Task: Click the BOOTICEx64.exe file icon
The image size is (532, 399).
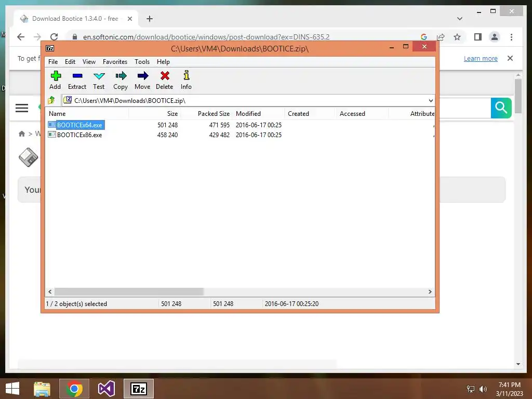Action: pyautogui.click(x=52, y=125)
